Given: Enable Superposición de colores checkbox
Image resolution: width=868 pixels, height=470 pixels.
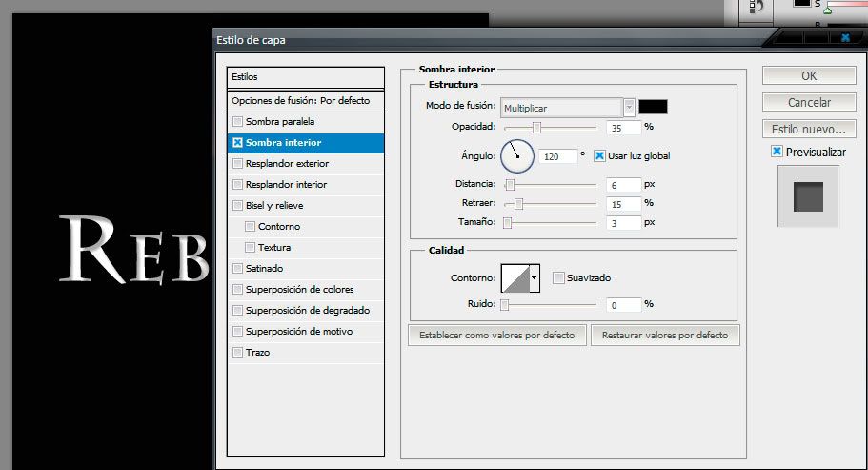Looking at the screenshot, I should tap(237, 290).
